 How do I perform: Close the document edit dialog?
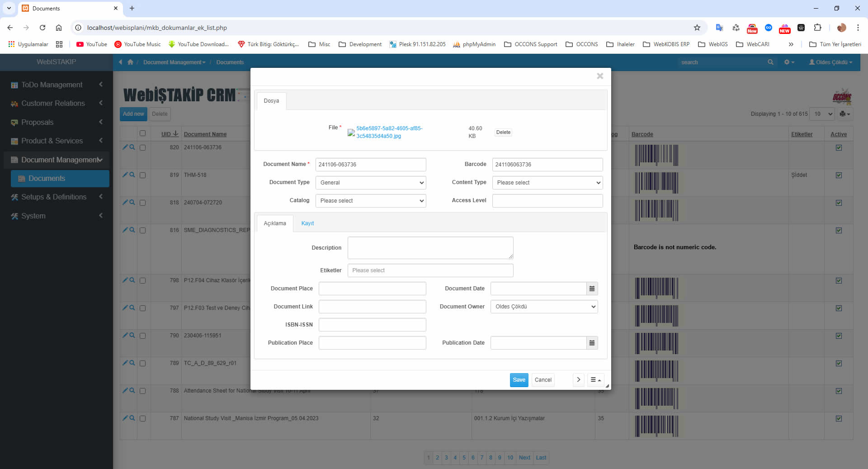click(600, 76)
